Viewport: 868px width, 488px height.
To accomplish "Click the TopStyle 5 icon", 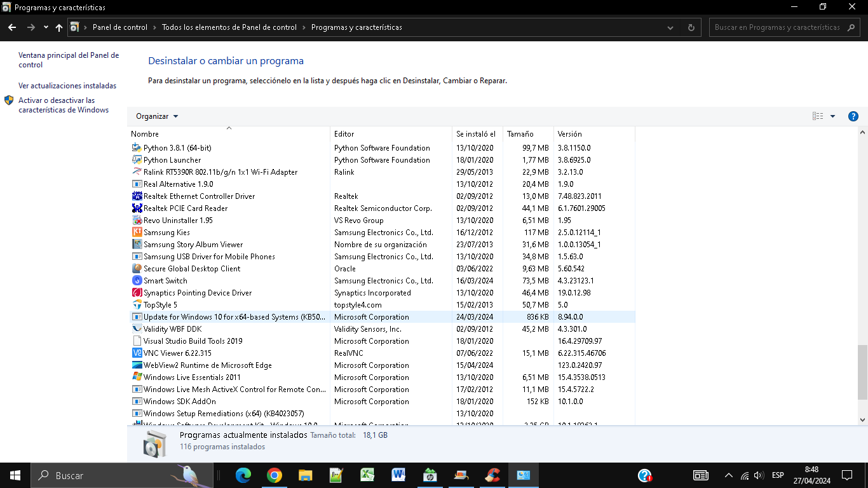I will (x=137, y=305).
